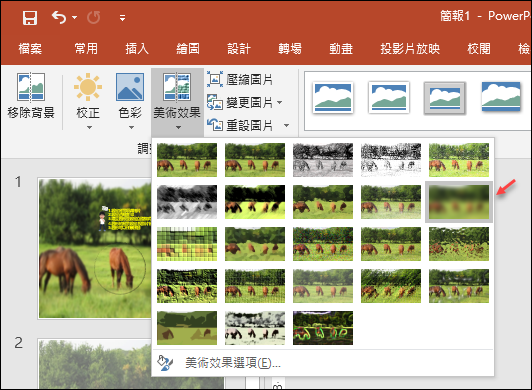This screenshot has height=390, width=532.
Task: Open the Undo history dropdown arrow
Action: pos(75,17)
